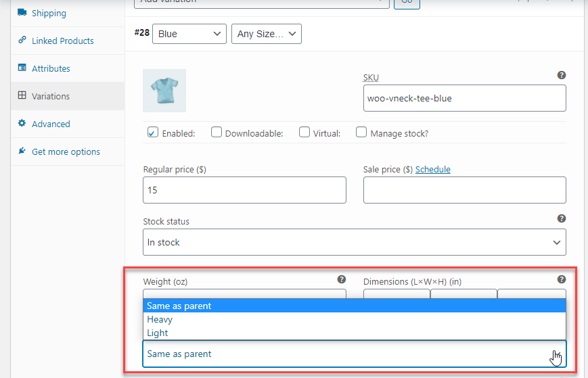The height and width of the screenshot is (378, 588).
Task: Open the Any Size attribute dropdown
Action: click(266, 34)
